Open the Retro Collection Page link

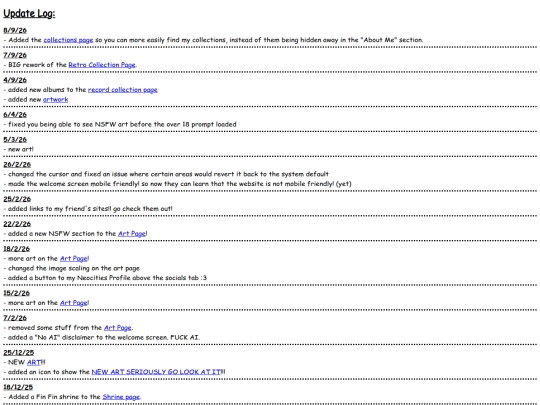102,65
